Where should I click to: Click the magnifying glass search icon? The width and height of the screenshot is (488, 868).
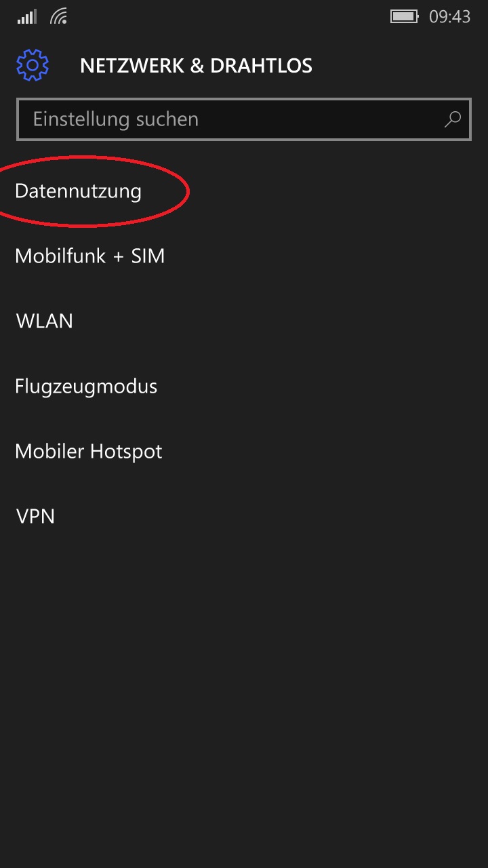point(452,119)
